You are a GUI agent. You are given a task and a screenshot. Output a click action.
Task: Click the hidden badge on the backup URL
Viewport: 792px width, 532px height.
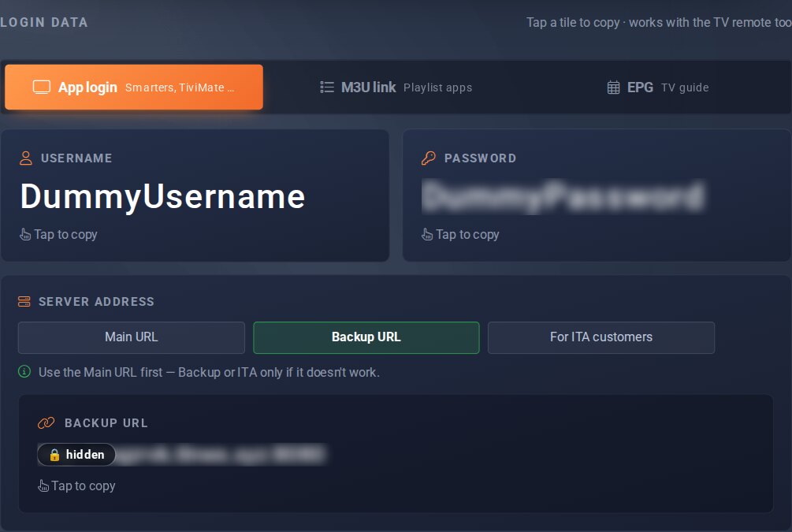tap(76, 455)
